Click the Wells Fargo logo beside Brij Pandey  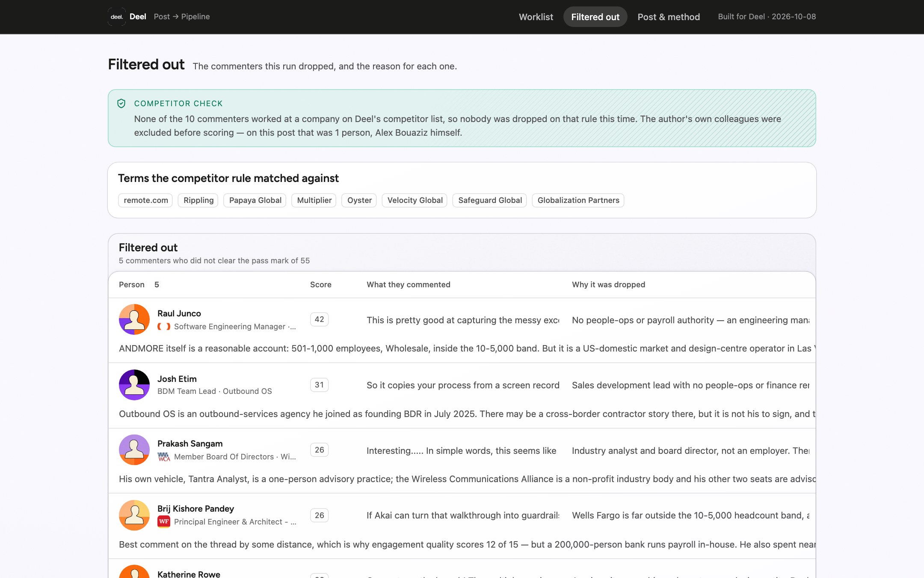point(164,521)
